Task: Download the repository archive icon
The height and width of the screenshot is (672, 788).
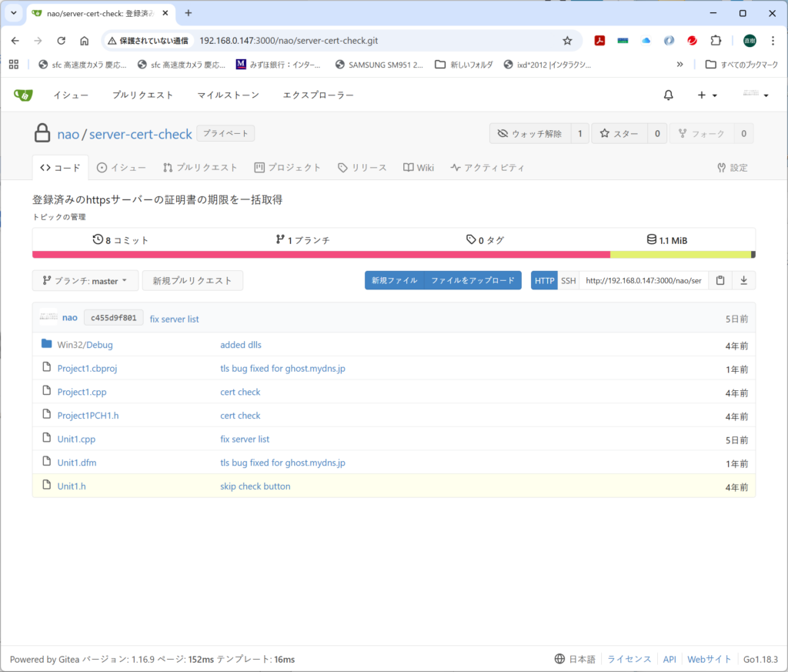Action: (743, 281)
